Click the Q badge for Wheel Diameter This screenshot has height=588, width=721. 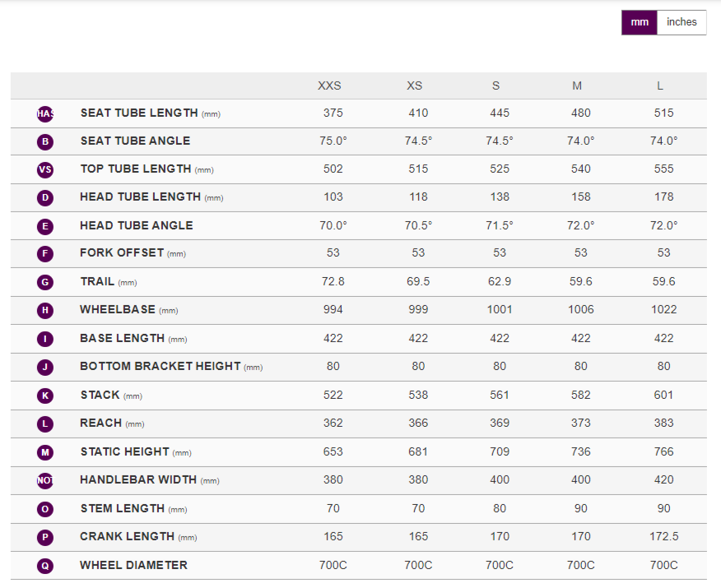point(45,566)
